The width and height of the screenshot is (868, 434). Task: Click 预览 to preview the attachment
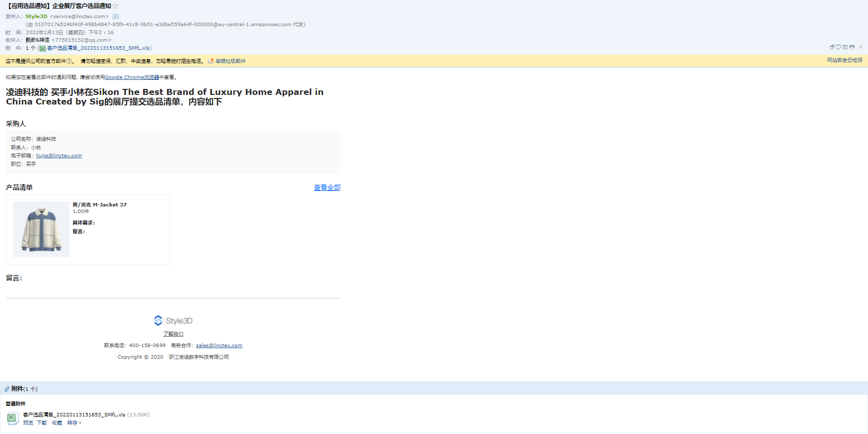pos(28,423)
